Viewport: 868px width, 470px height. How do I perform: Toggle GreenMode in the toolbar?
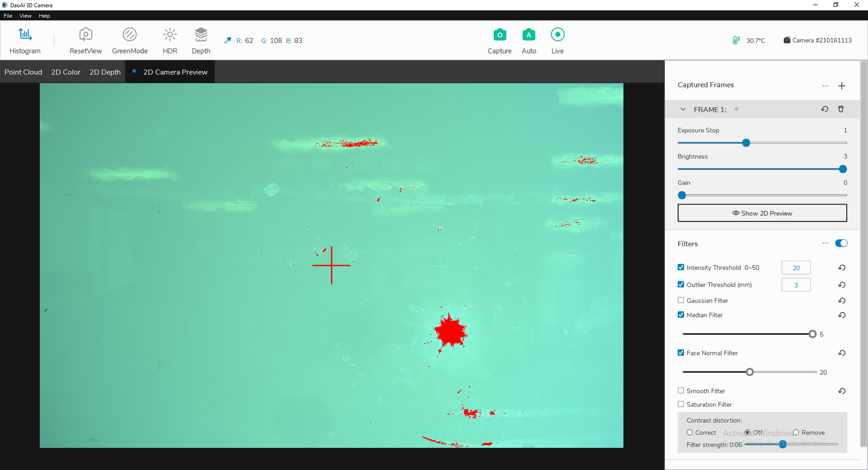[x=130, y=41]
